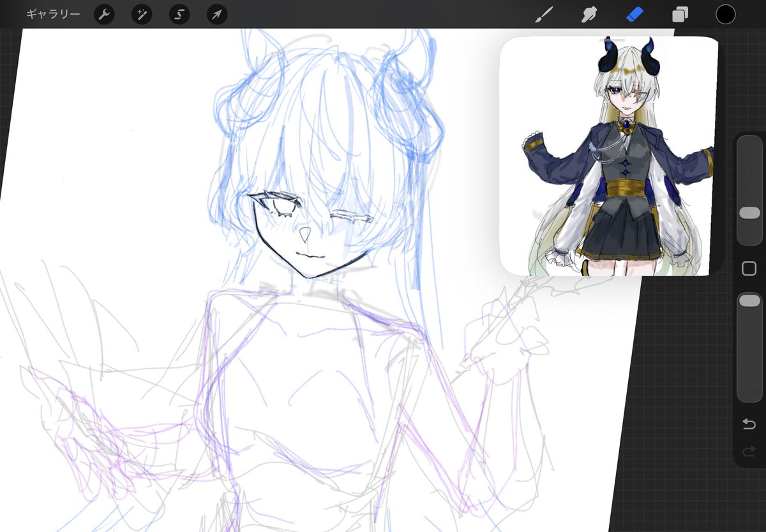This screenshot has height=532, width=766.
Task: Tap the bottom of the opacity slider track
Action: click(x=749, y=394)
